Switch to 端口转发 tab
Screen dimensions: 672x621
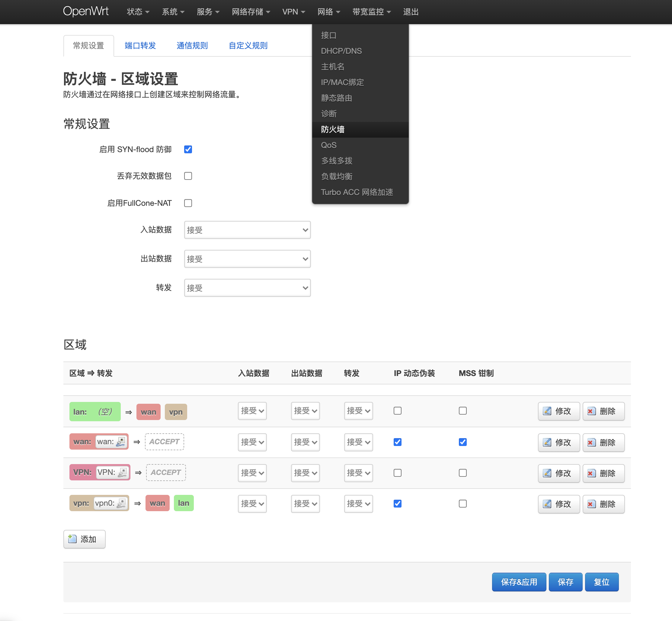(140, 45)
